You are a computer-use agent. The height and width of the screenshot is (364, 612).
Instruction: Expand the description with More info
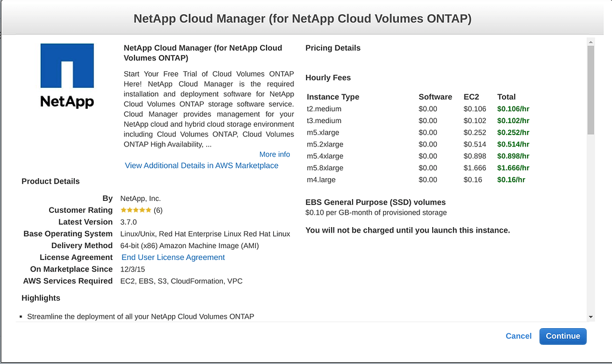[274, 154]
